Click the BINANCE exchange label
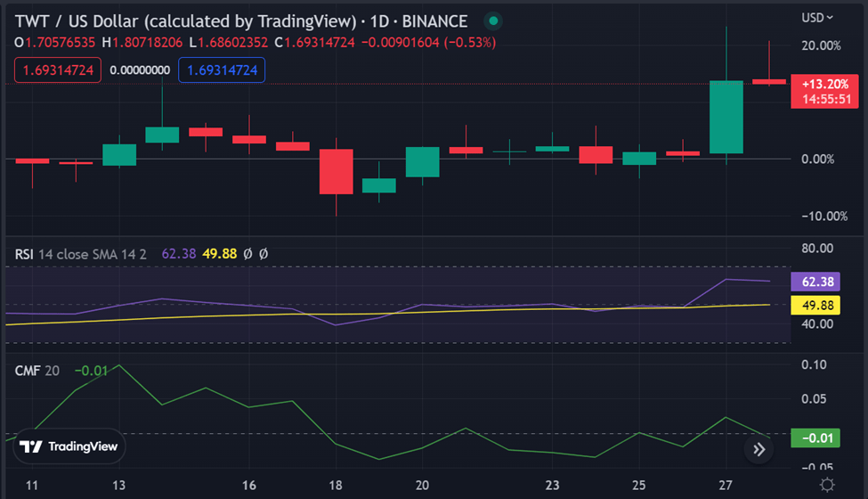868x499 pixels. 434,21
